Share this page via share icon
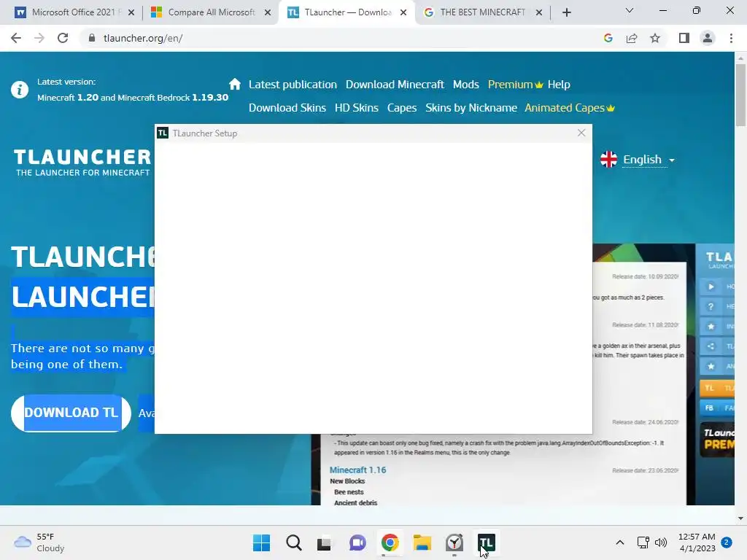 tap(632, 38)
